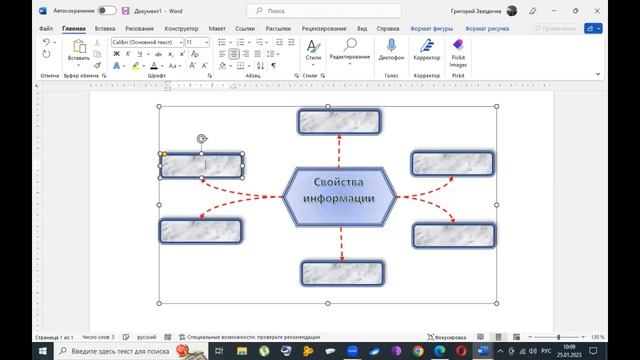Open the Редактирование search tool
Image resolution: width=640 pixels, height=360 pixels.
point(350,51)
